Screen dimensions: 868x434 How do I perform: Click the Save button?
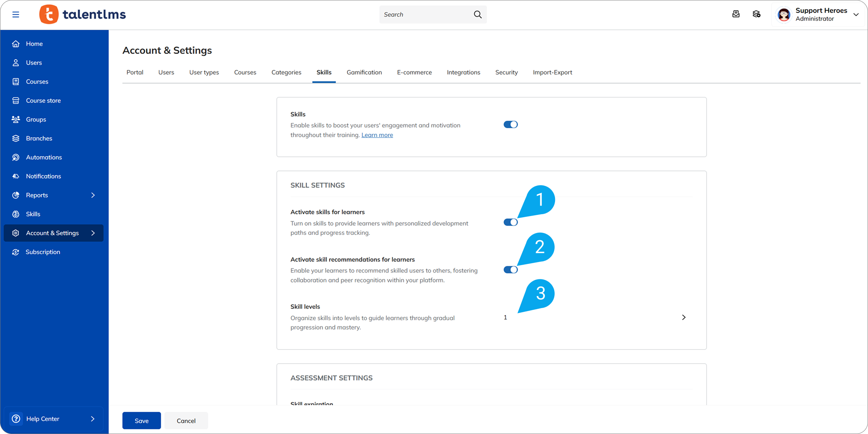pos(141,420)
